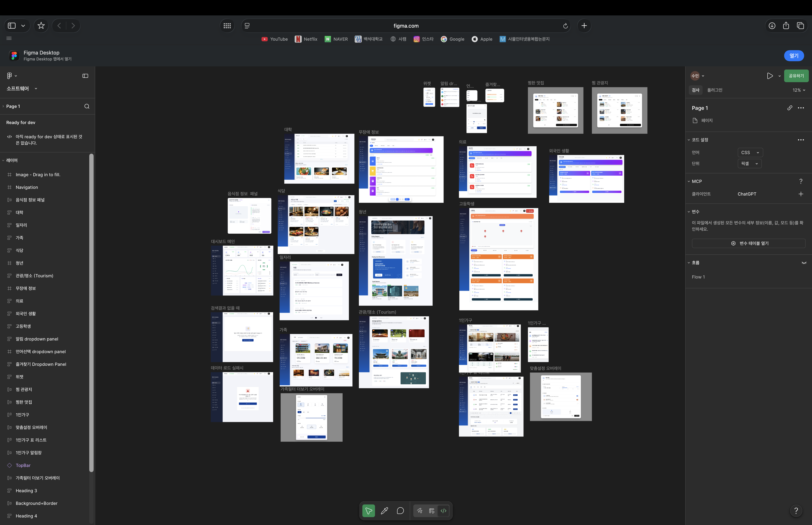Select the Comment bubble tool
Image resolution: width=812 pixels, height=525 pixels.
pos(400,511)
